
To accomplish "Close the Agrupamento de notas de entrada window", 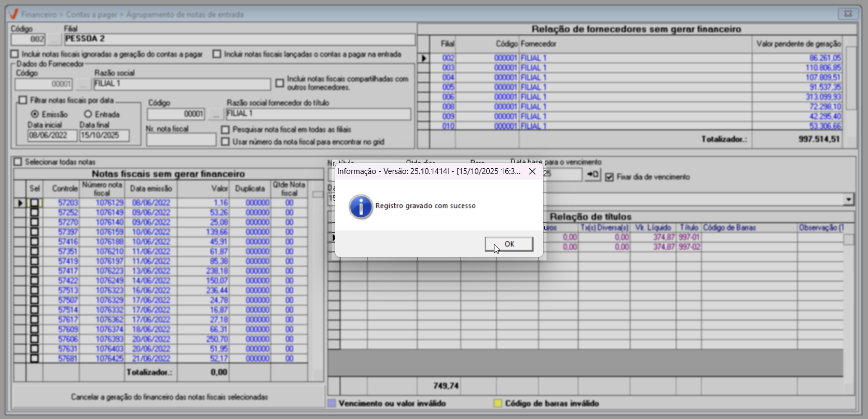I will click(847, 14).
